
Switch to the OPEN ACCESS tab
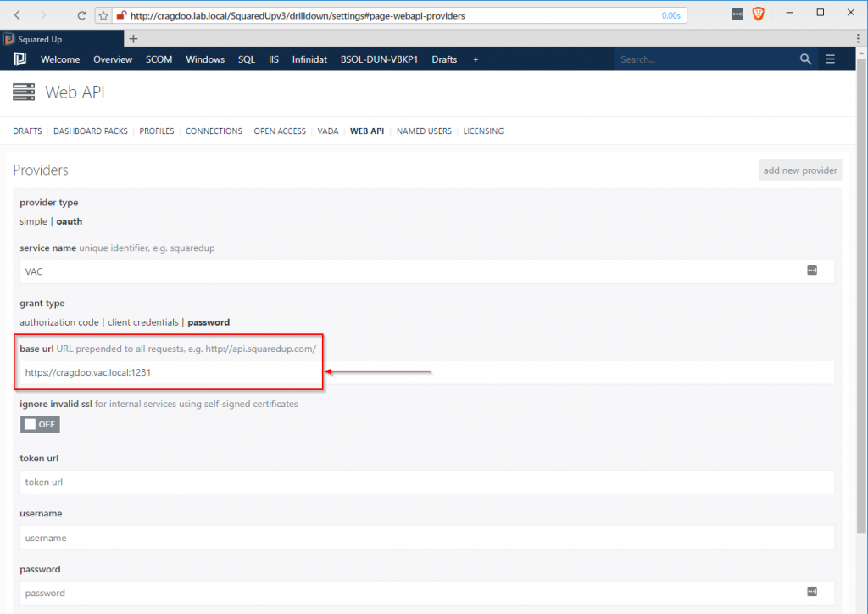click(280, 131)
